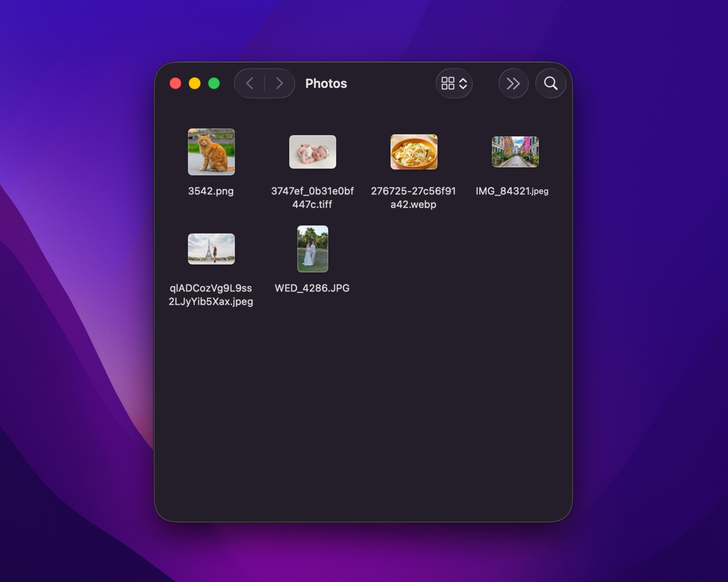Click the Photos window title
Image resolution: width=728 pixels, height=582 pixels.
click(326, 83)
